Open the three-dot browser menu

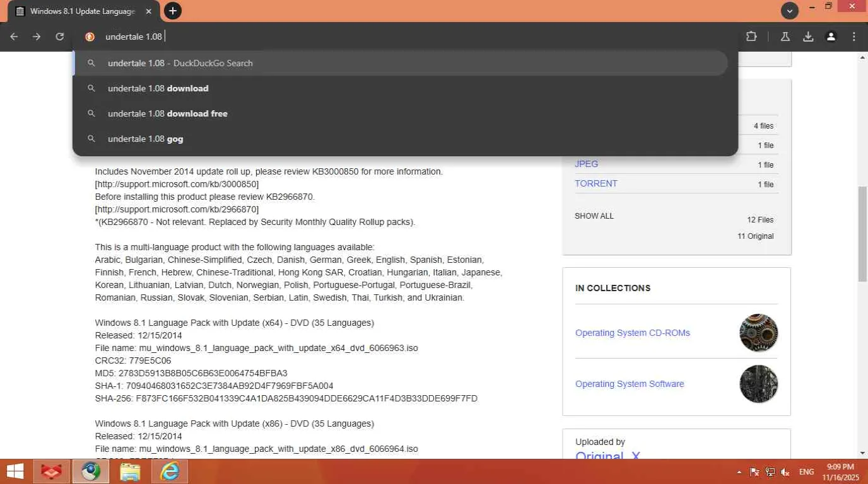854,37
